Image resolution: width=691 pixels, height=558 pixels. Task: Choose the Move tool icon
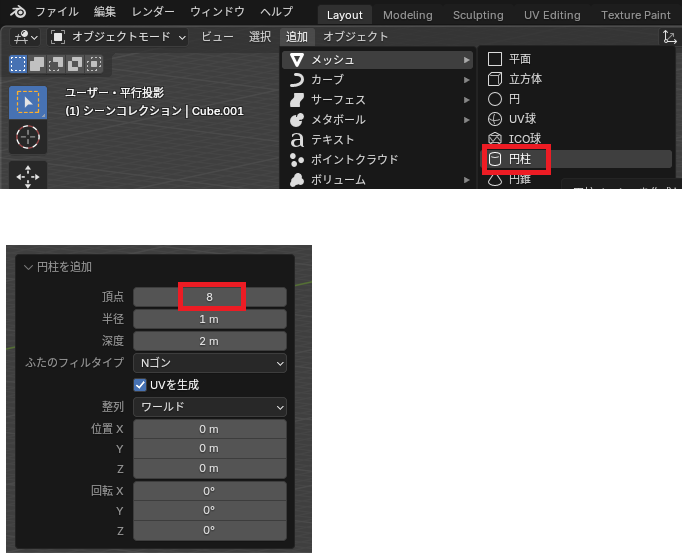28,177
